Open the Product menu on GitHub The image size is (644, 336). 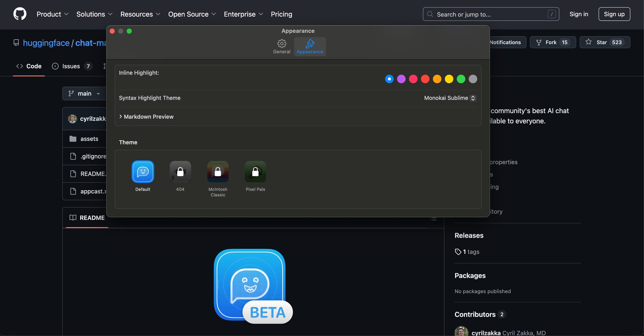(52, 14)
